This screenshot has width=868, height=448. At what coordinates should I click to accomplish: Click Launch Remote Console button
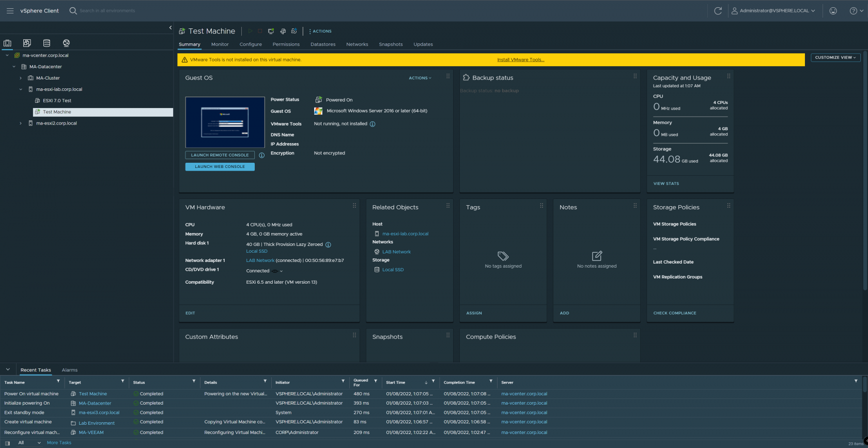[220, 155]
